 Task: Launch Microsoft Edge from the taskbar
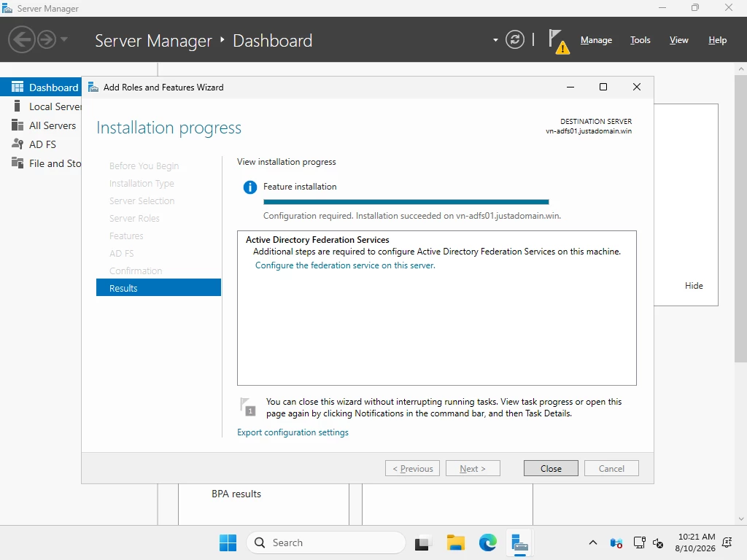click(487, 542)
